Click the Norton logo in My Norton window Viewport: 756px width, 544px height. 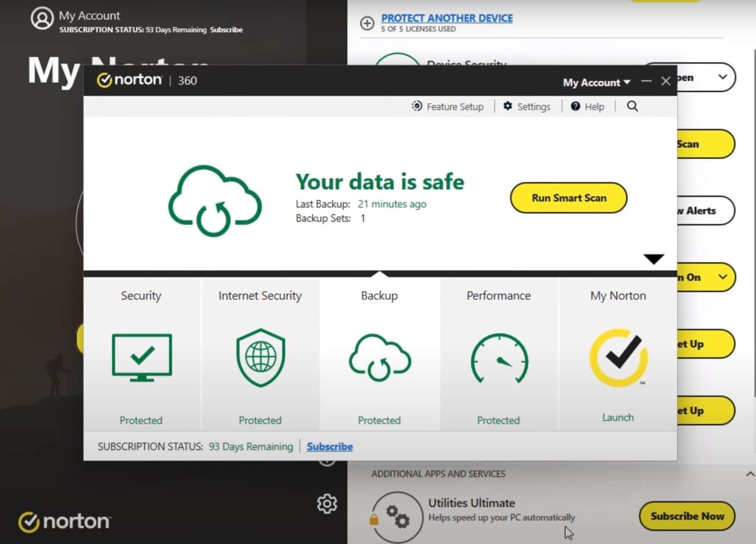(64, 522)
